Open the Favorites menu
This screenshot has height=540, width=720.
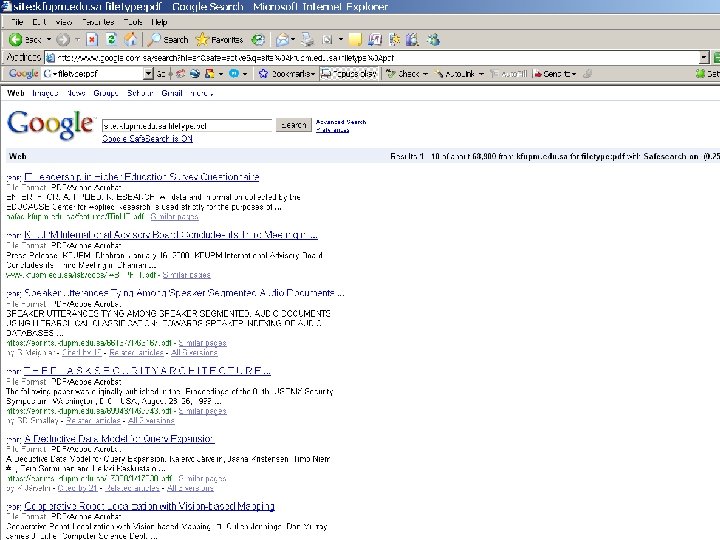tap(98, 22)
